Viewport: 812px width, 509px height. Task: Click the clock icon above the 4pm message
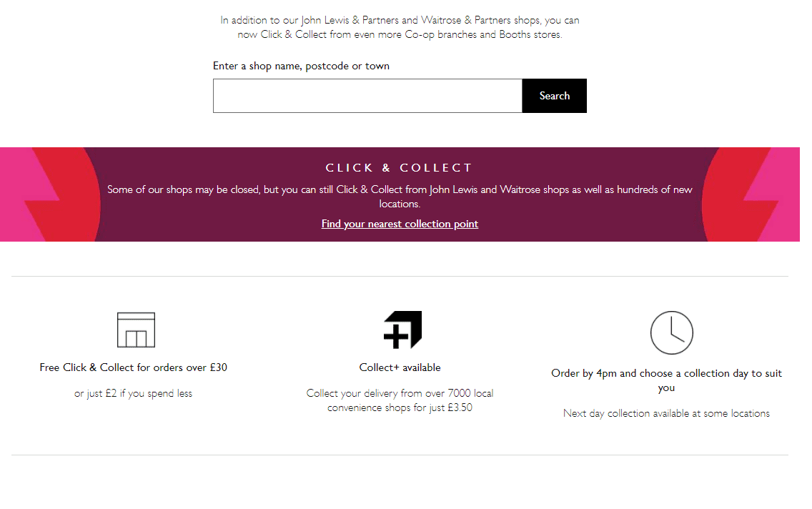[x=671, y=332]
